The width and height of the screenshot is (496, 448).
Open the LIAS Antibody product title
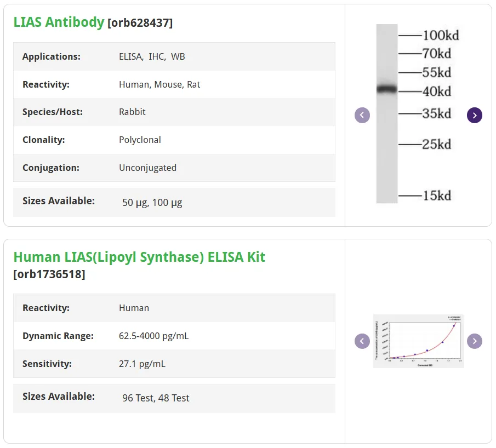coord(59,22)
